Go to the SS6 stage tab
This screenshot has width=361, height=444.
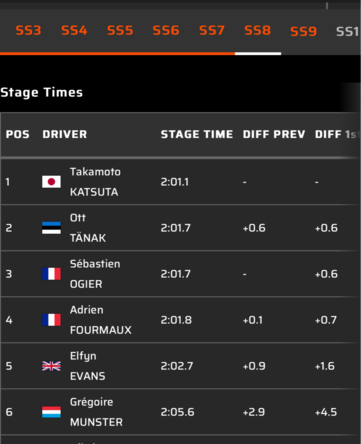166,31
